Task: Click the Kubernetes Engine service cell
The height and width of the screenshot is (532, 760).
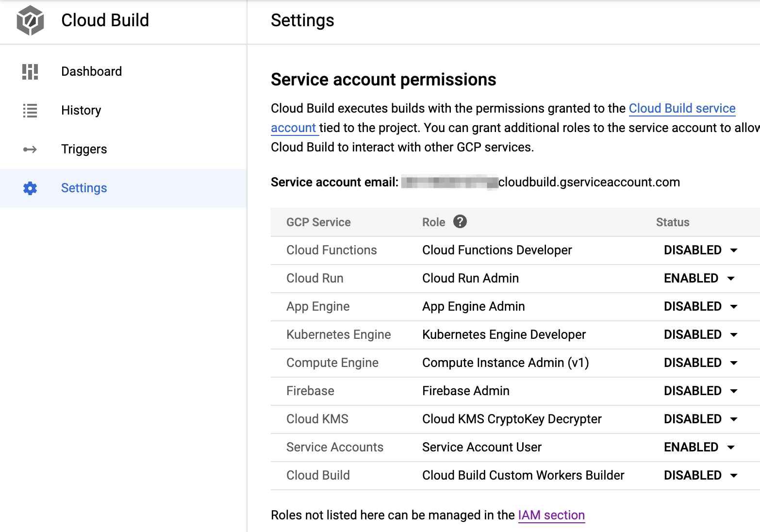Action: coord(339,334)
